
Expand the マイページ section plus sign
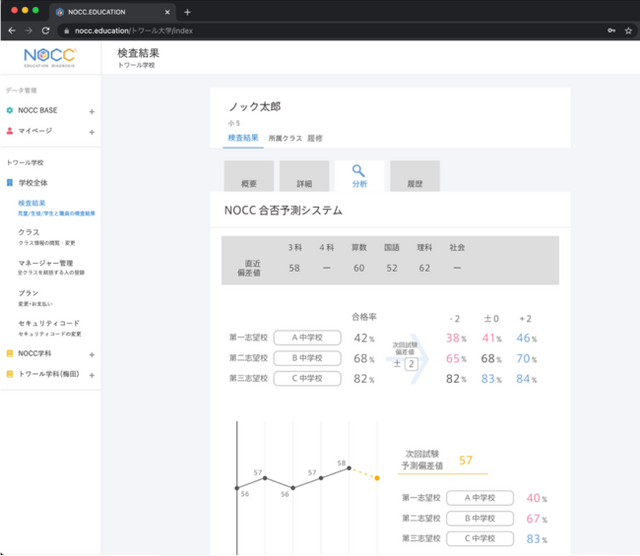(92, 131)
